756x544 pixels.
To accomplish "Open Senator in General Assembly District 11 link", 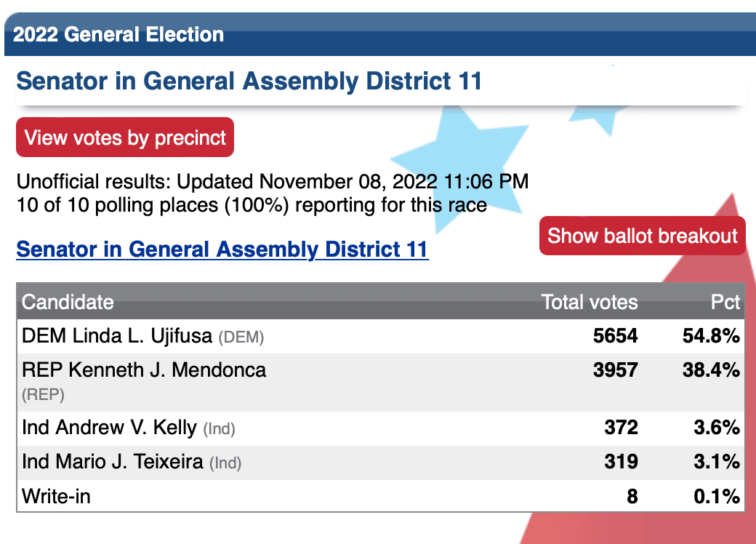I will (x=222, y=249).
